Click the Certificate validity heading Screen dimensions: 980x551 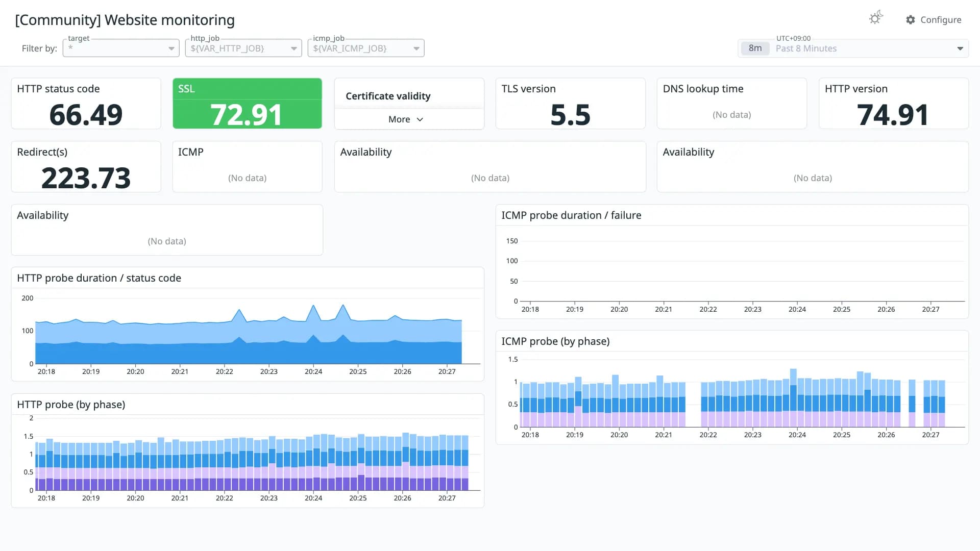point(388,96)
